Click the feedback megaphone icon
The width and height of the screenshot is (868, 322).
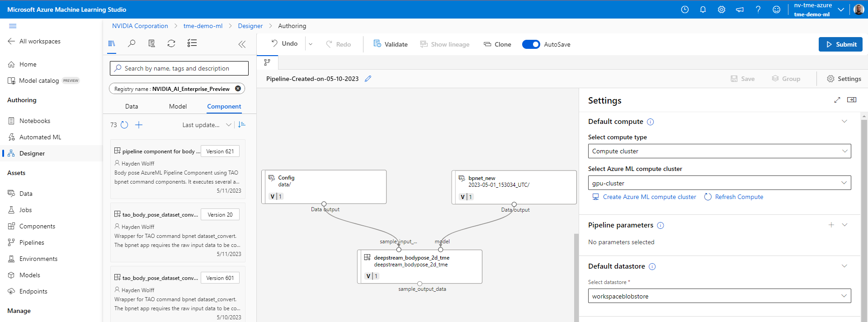[740, 9]
